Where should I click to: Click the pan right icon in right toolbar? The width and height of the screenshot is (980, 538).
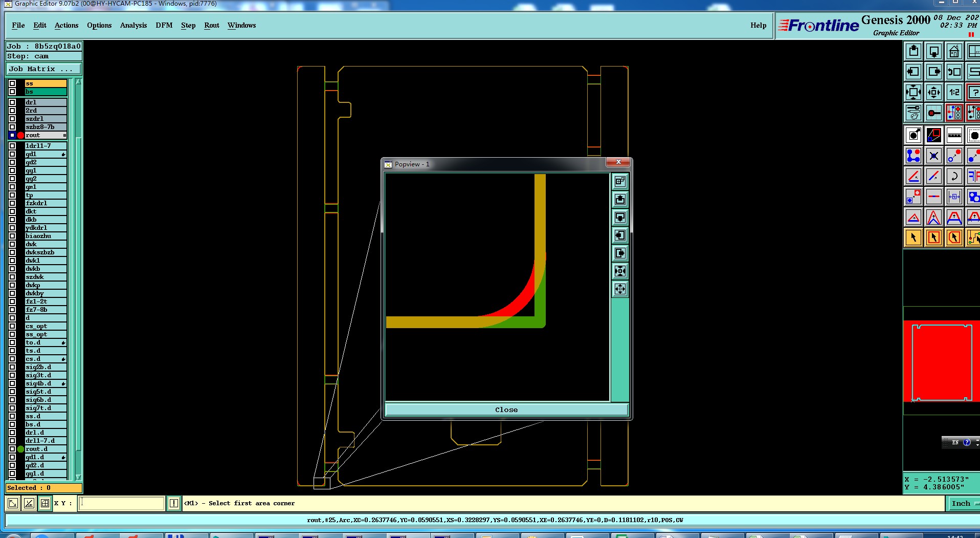934,72
